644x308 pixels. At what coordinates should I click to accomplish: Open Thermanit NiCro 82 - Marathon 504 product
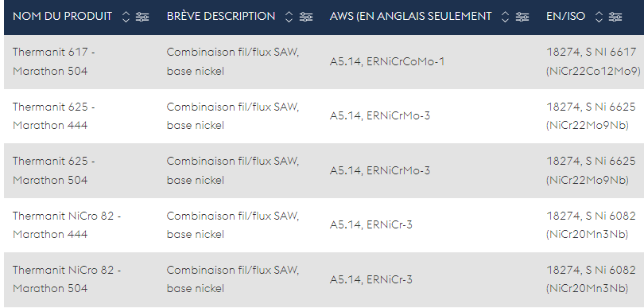tap(67, 279)
